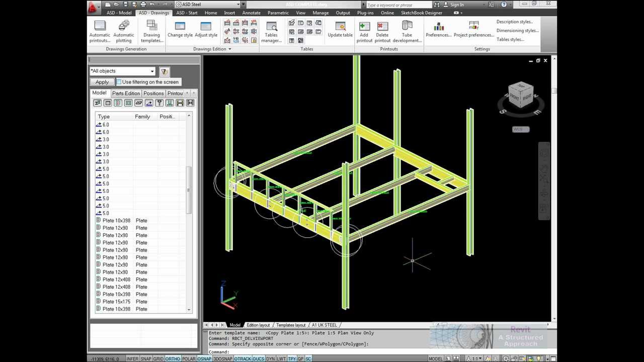Open the Help dropdown arrow

(510, 5)
